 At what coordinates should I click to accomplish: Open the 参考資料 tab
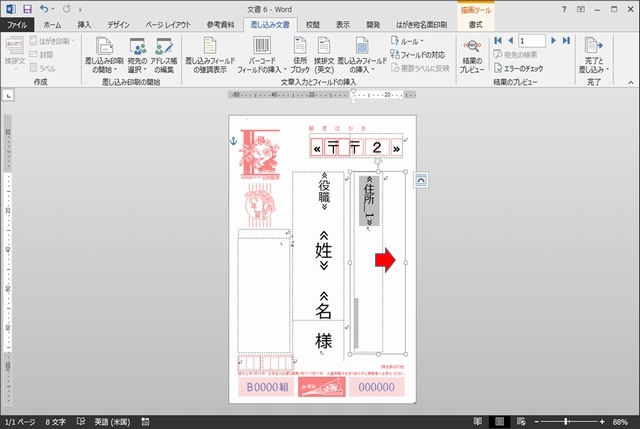[x=220, y=25]
